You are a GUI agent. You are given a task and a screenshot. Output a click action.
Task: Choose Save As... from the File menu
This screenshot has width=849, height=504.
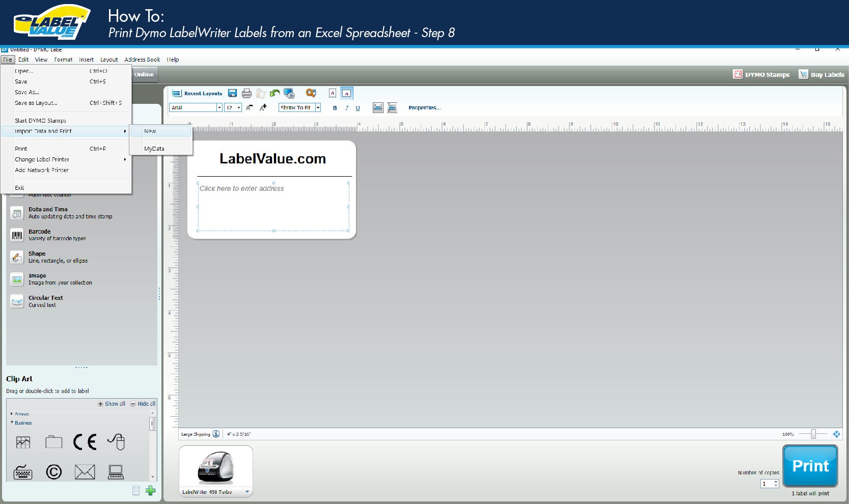point(66,92)
